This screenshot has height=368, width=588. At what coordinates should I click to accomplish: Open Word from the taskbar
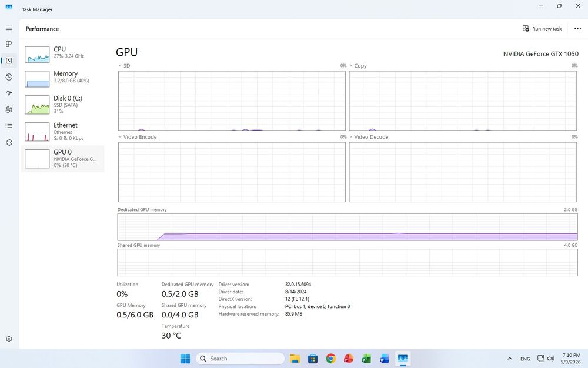click(x=385, y=359)
